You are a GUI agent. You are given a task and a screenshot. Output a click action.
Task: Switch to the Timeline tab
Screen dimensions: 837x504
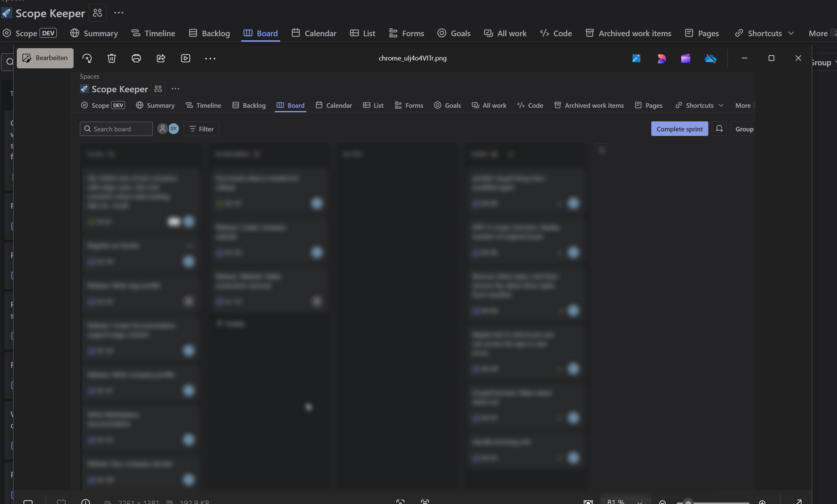coord(153,33)
